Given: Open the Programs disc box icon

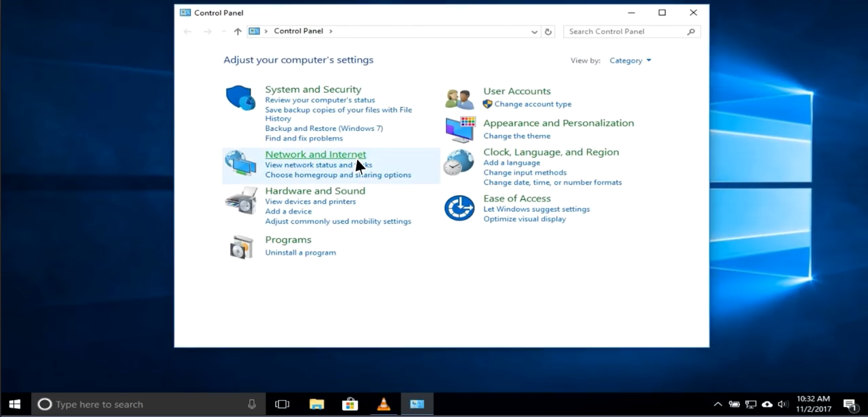Looking at the screenshot, I should (241, 247).
